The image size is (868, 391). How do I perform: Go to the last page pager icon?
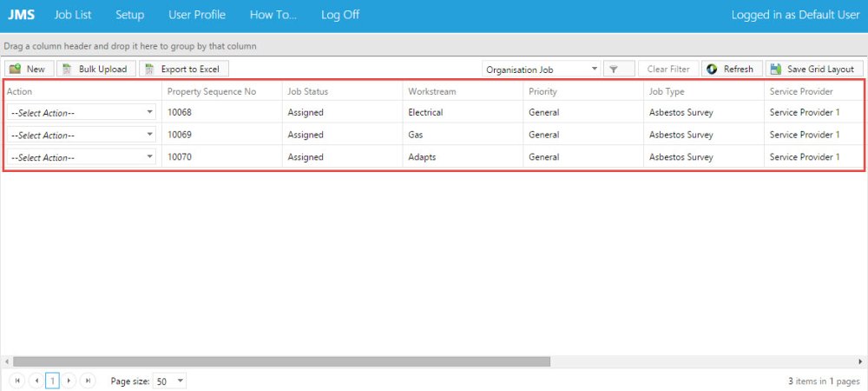(x=88, y=381)
